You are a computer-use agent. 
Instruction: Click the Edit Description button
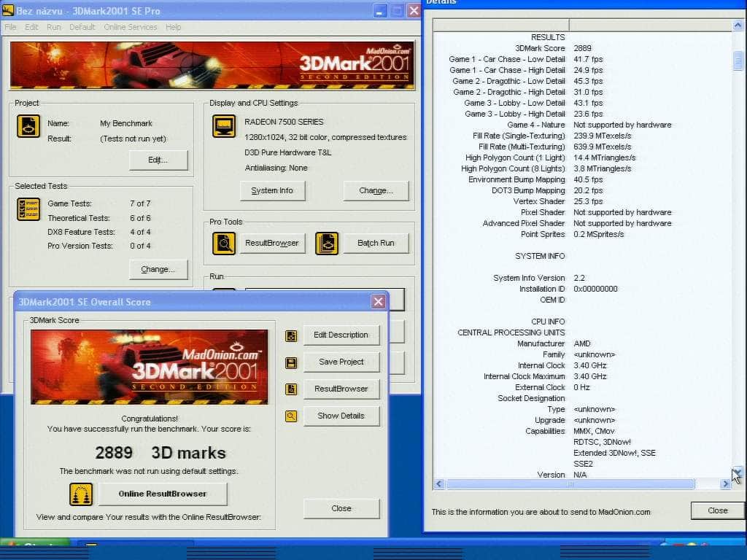point(341,335)
